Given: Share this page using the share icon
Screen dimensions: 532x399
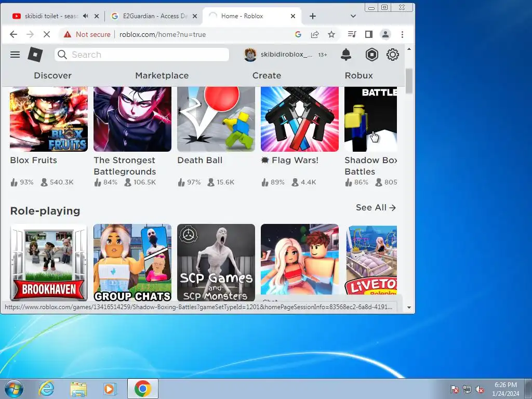Looking at the screenshot, I should pos(315,34).
